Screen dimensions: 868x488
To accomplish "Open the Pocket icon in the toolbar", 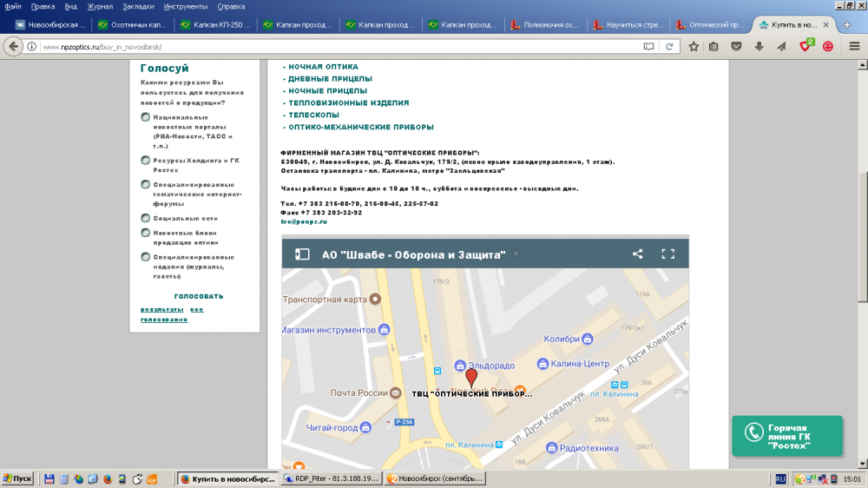I will (x=737, y=46).
